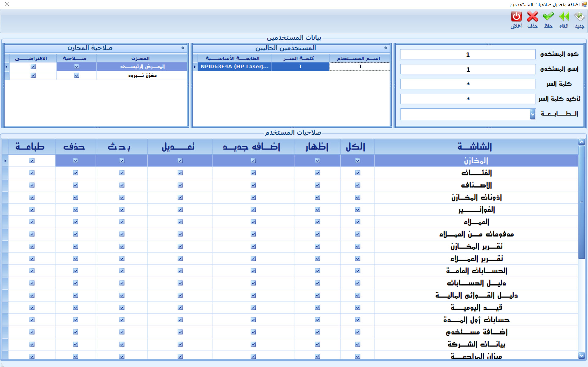The height and width of the screenshot is (367, 588).
Task: Toggle الكل checkbox for تقرير المخازن row
Action: [357, 246]
